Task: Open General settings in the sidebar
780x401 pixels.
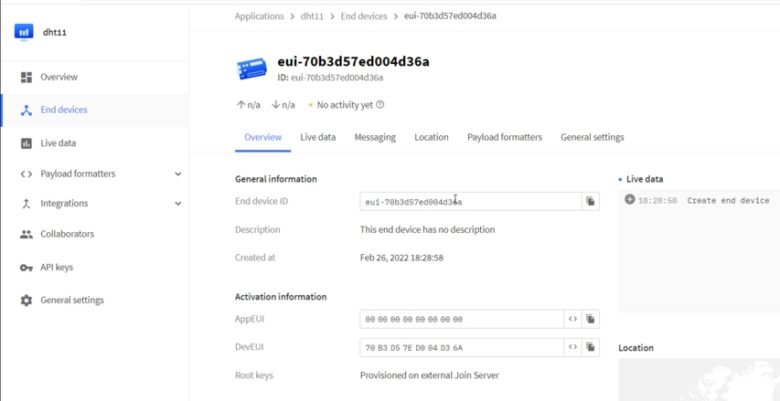Action: [72, 300]
